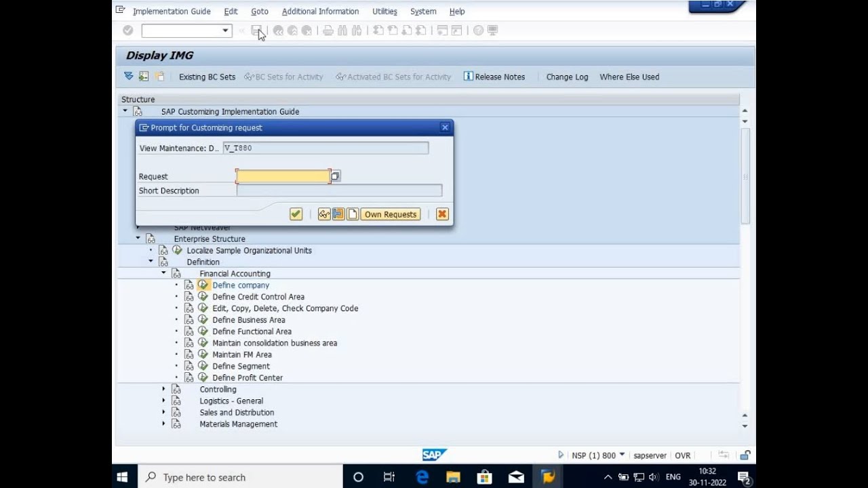Click into the Request input field

pyautogui.click(x=283, y=176)
